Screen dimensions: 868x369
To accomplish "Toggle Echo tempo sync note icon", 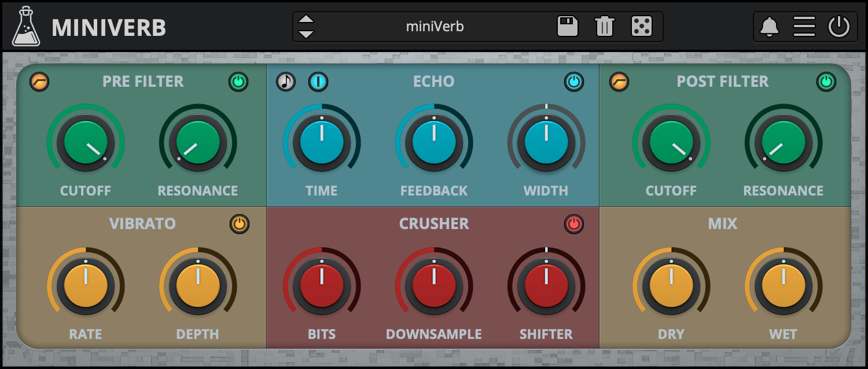I will [x=286, y=82].
